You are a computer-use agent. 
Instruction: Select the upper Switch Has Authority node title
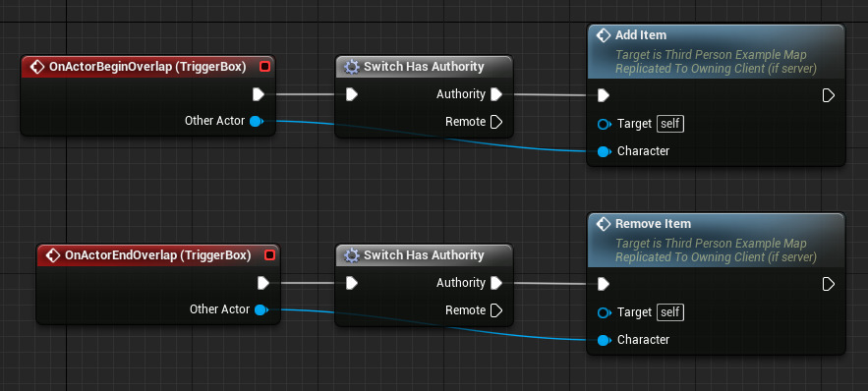click(x=424, y=67)
